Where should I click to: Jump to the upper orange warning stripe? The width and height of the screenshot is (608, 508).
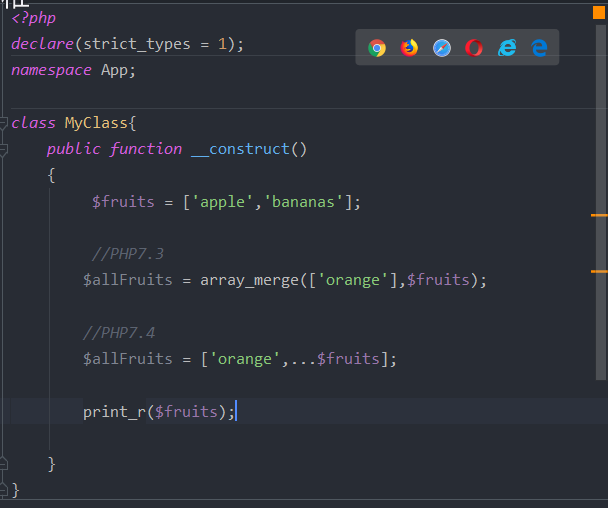(599, 215)
